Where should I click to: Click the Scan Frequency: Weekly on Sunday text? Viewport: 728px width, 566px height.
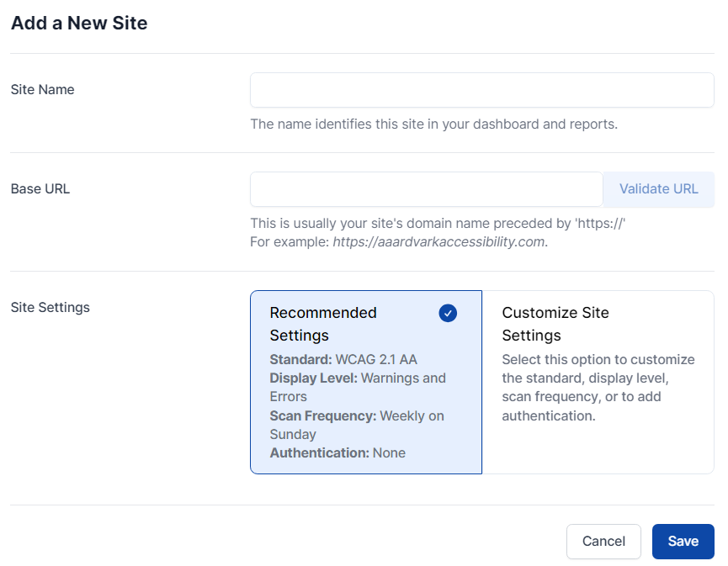click(357, 425)
